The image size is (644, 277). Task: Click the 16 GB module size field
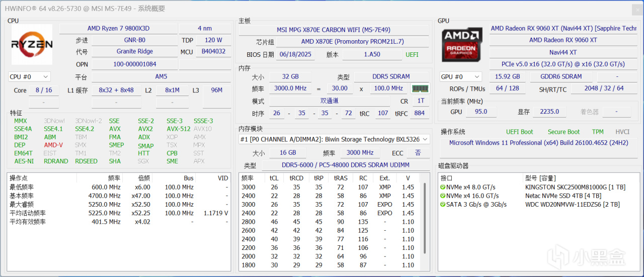(x=288, y=153)
